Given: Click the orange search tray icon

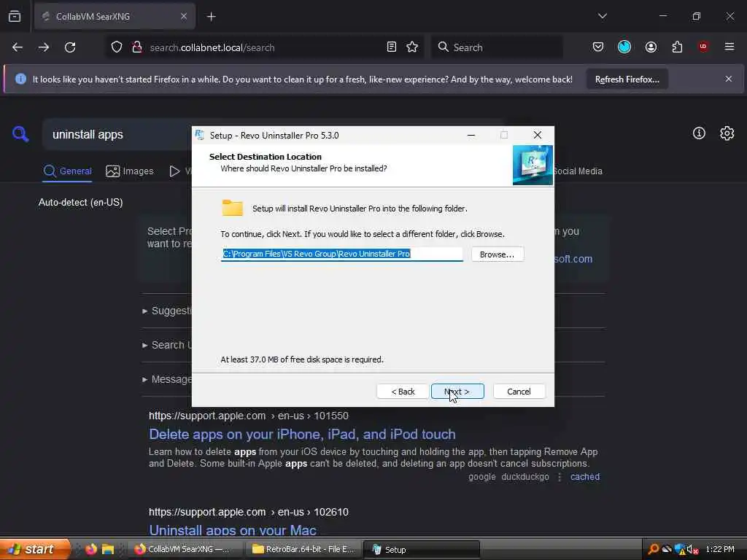Looking at the screenshot, I should (x=654, y=549).
